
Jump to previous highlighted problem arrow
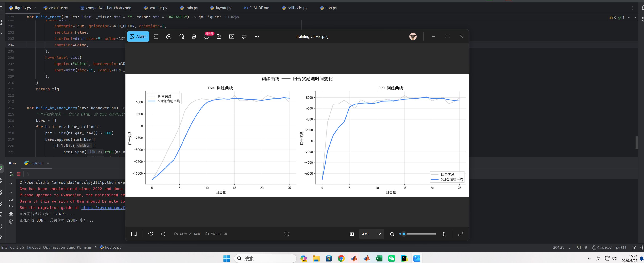(629, 18)
